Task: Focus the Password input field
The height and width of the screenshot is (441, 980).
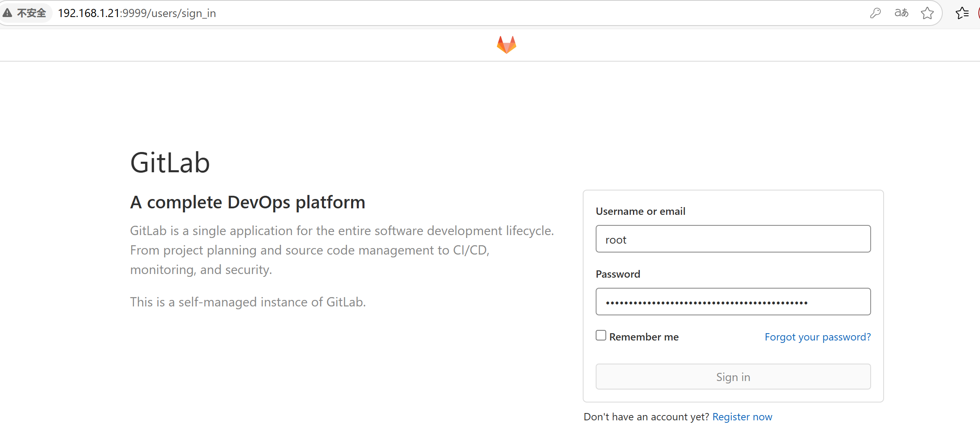Action: 733,302
